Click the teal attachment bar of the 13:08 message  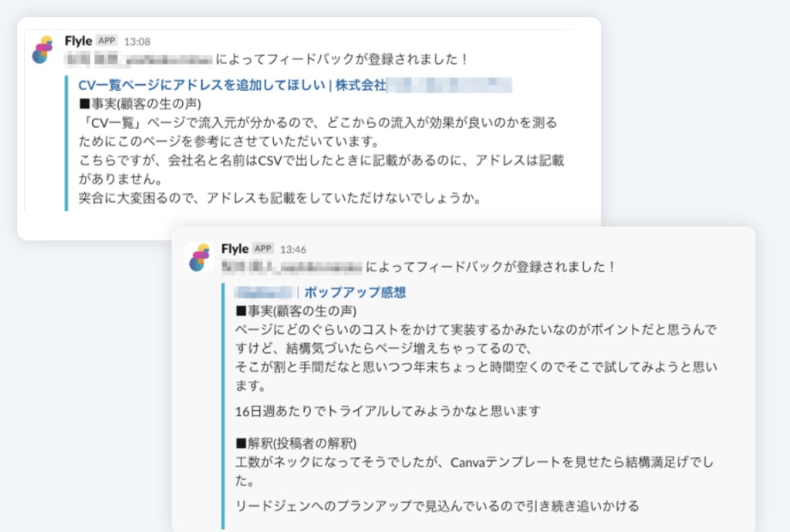pos(66,143)
